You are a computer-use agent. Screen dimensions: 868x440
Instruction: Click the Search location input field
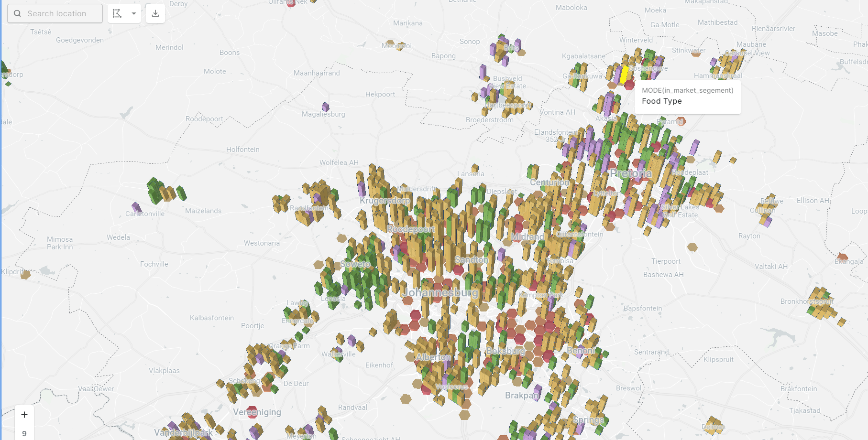click(x=55, y=13)
